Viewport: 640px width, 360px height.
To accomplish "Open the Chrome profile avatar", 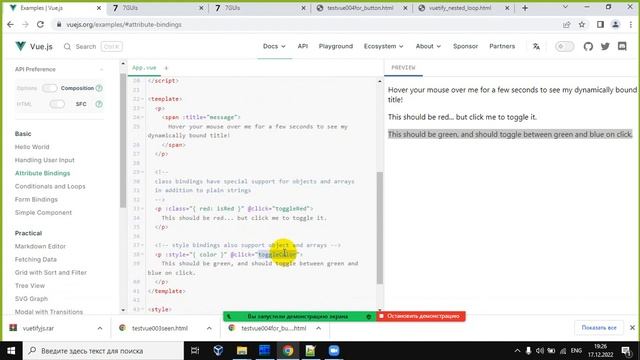I will [616, 24].
